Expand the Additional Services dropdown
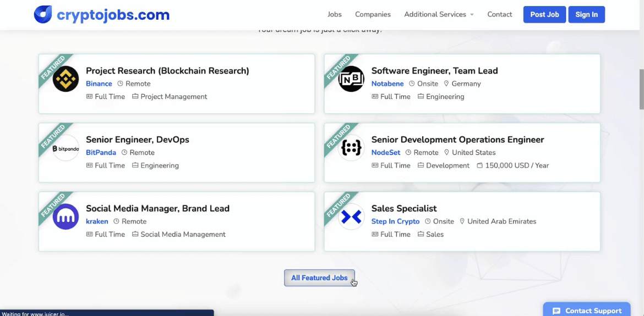 439,14
